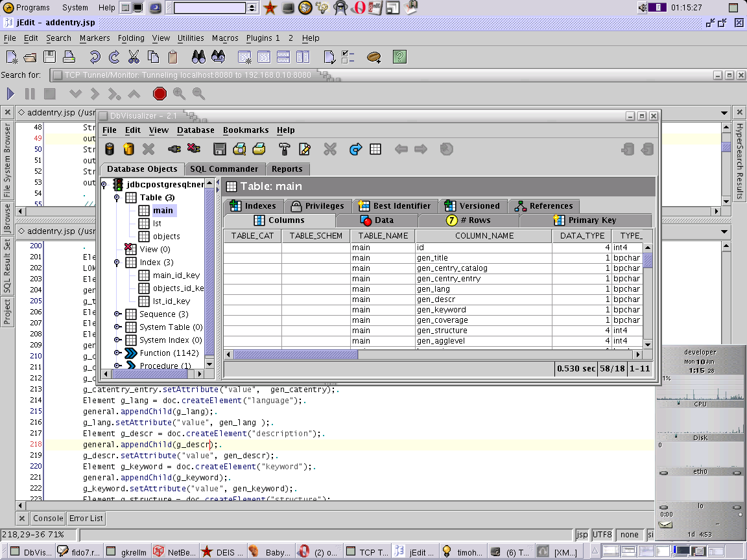Open the Data tab for table main

377,220
